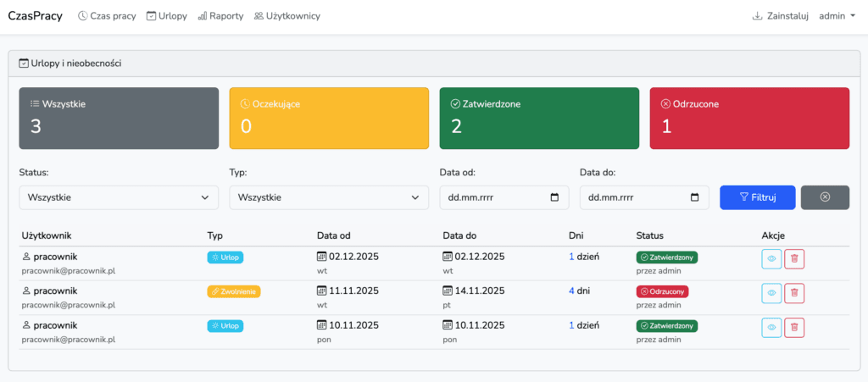Viewport: 868px width, 382px height.
Task: Open calendar picker in Data od field
Action: tap(554, 198)
